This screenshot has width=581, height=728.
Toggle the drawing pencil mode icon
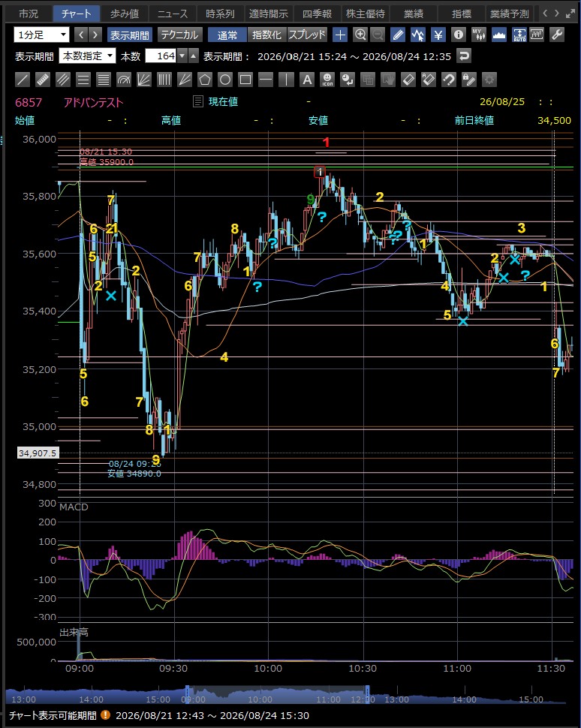click(398, 35)
